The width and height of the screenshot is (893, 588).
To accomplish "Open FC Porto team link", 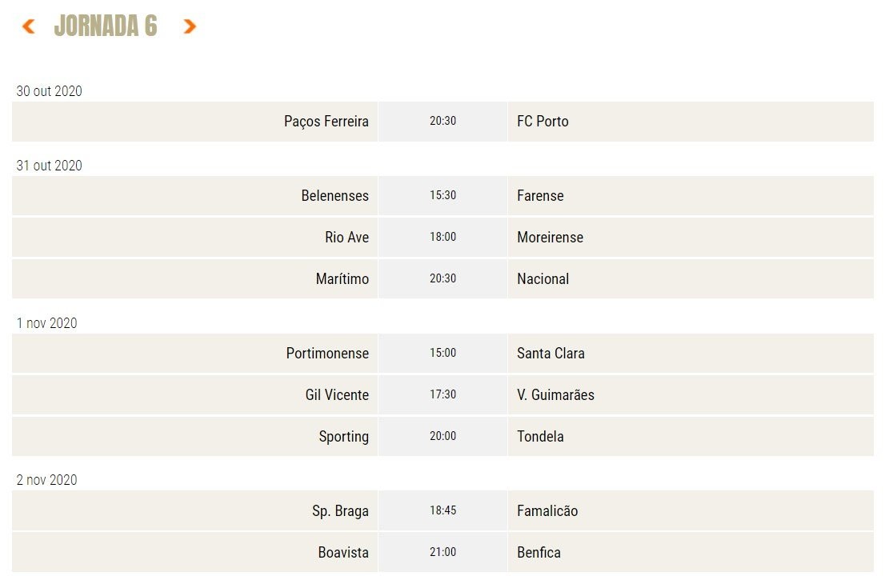I will [543, 122].
